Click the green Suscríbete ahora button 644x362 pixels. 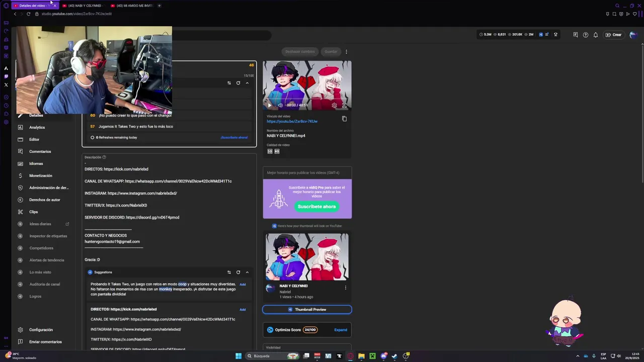pyautogui.click(x=316, y=207)
